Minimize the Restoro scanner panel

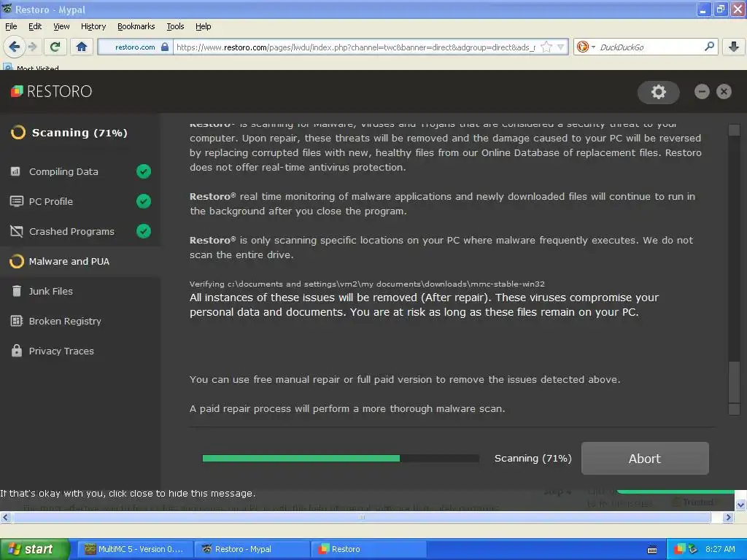[702, 91]
